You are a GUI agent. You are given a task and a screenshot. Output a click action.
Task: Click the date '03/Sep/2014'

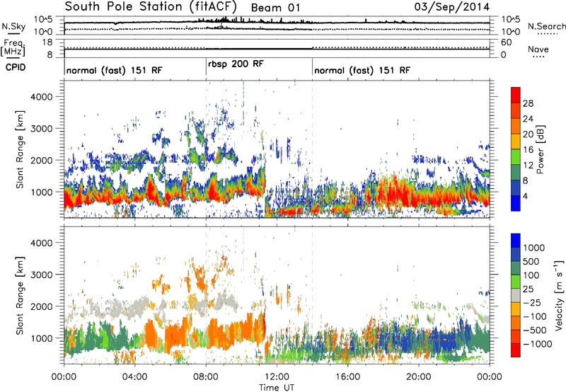pyautogui.click(x=452, y=6)
